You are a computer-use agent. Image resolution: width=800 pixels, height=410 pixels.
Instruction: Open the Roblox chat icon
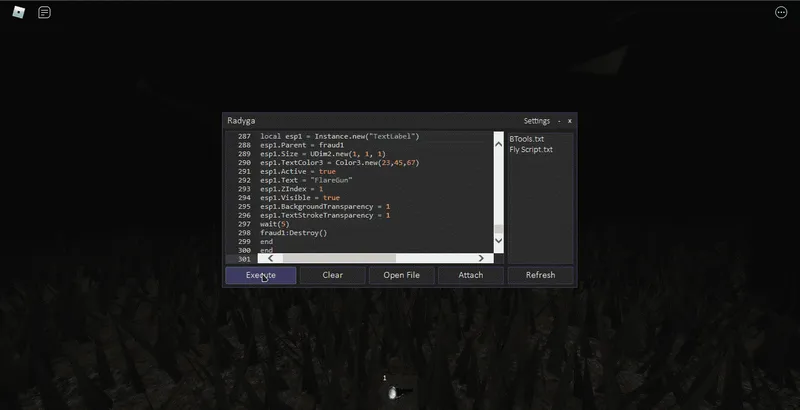(x=45, y=13)
